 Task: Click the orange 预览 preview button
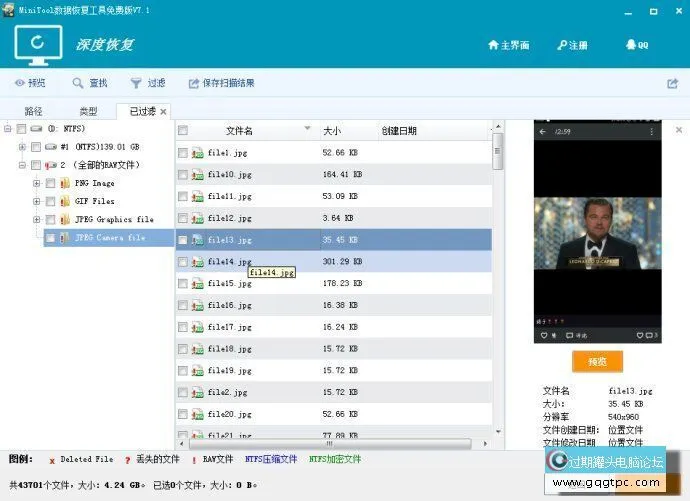point(597,362)
